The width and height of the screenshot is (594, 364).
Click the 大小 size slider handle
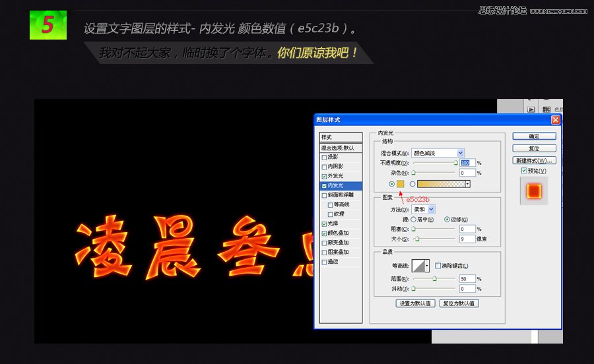point(417,239)
